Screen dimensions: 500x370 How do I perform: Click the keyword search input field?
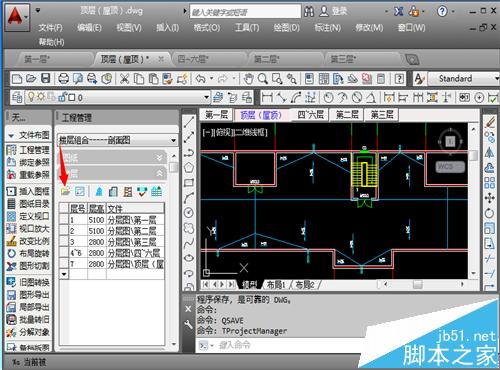click(x=245, y=12)
